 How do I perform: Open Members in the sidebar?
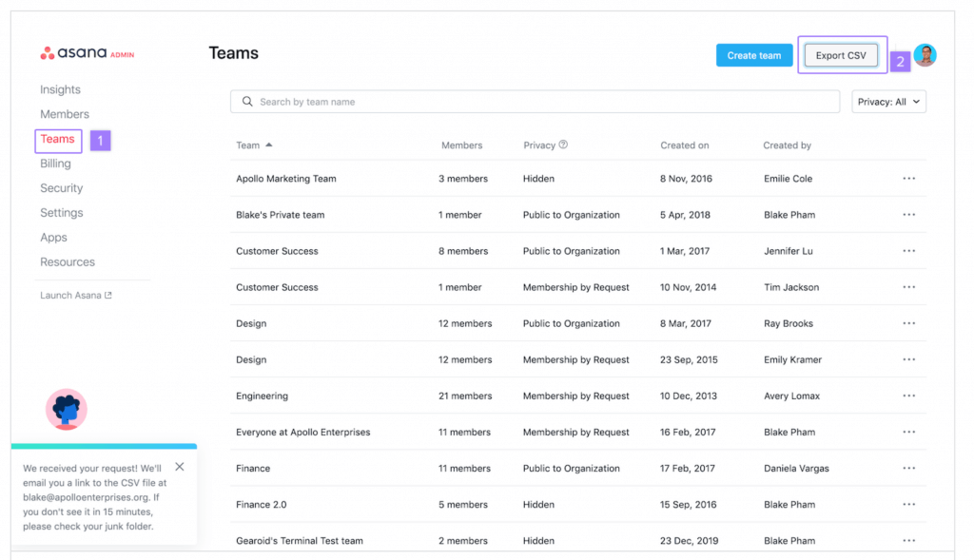tap(65, 114)
